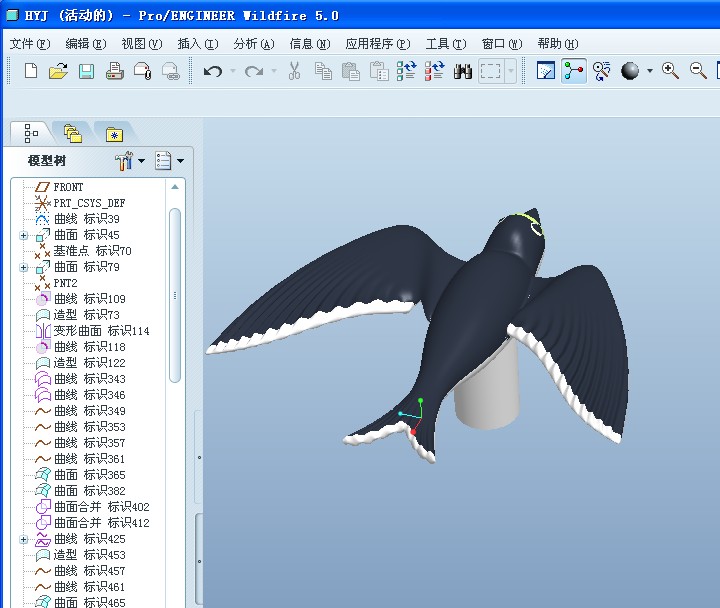
Task: Click the selection box tool icon
Action: pyautogui.click(x=490, y=71)
